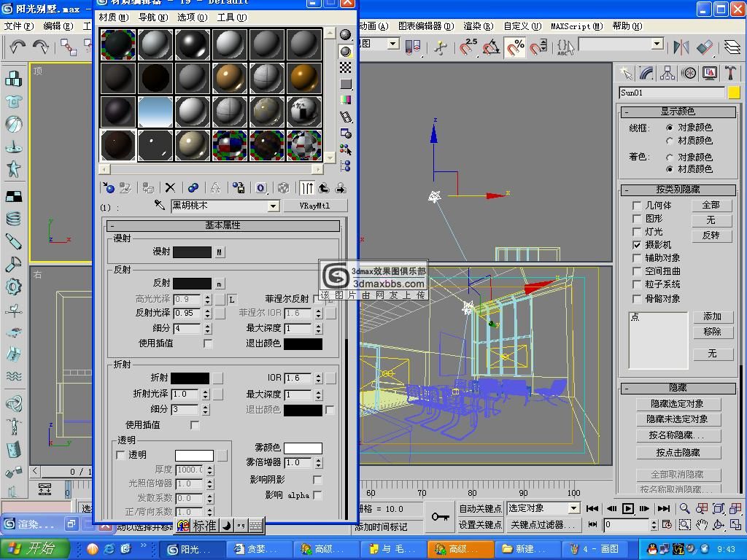Toggle the Angle Snap icon

pos(491,47)
